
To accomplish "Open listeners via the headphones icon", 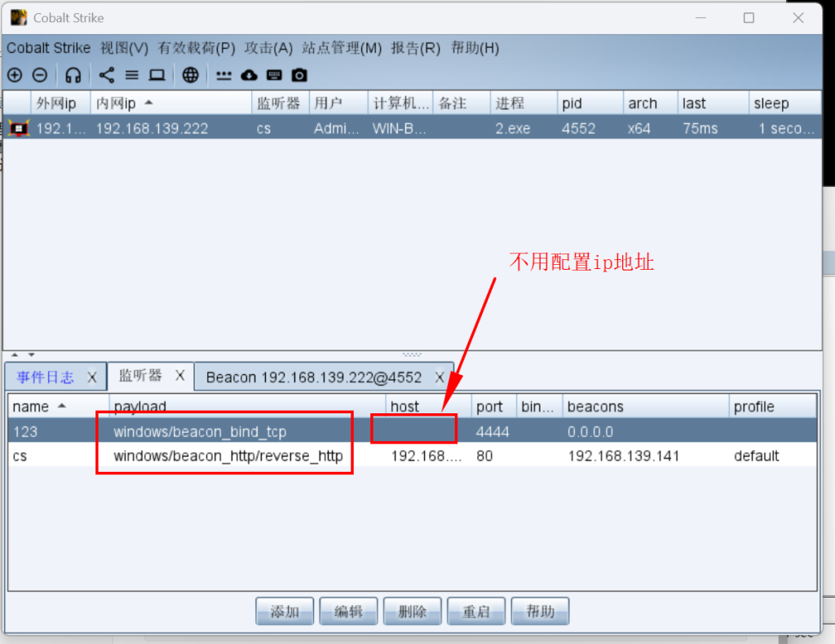I will point(73,75).
